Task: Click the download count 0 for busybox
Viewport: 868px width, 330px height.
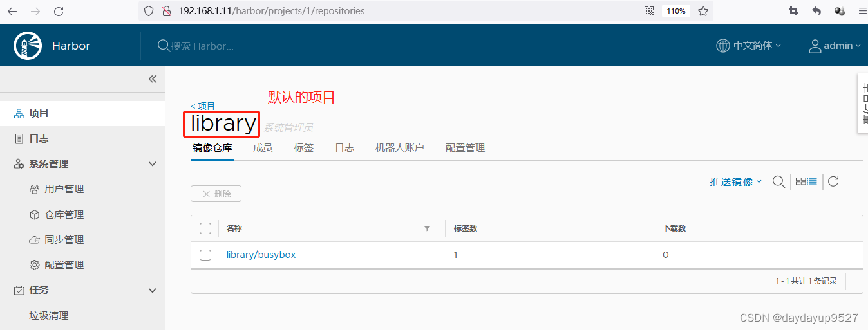Action: point(665,255)
